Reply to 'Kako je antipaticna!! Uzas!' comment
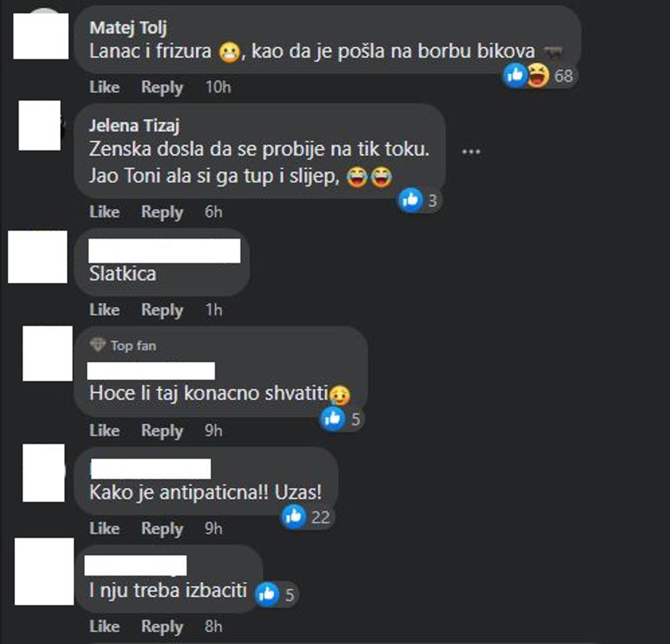This screenshot has width=670, height=644. (162, 529)
